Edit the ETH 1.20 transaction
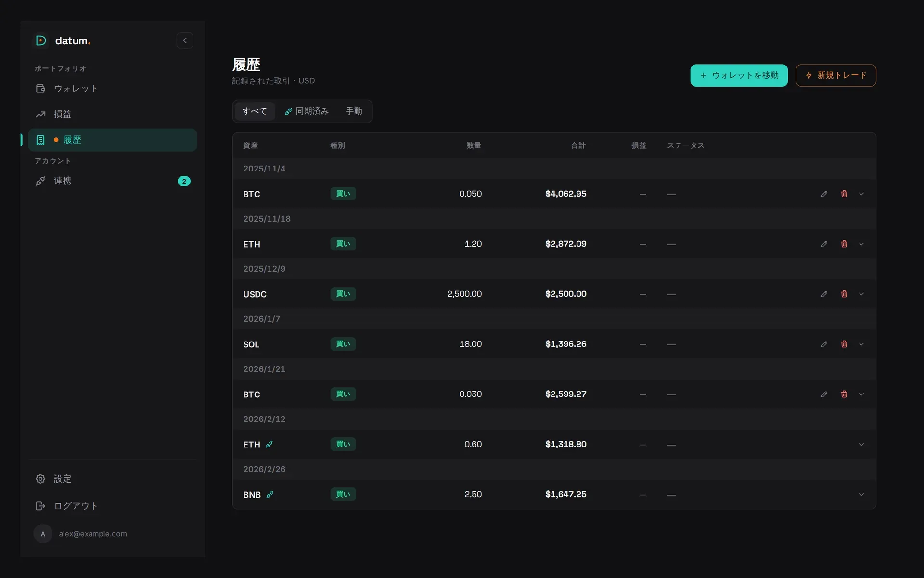This screenshot has width=924, height=578. click(x=824, y=244)
